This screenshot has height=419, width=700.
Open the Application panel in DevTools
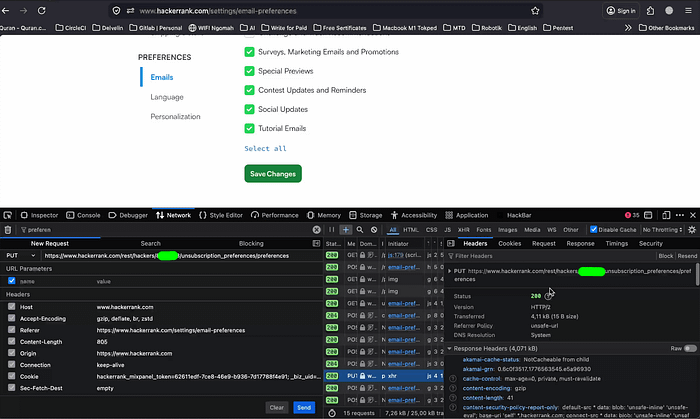467,215
